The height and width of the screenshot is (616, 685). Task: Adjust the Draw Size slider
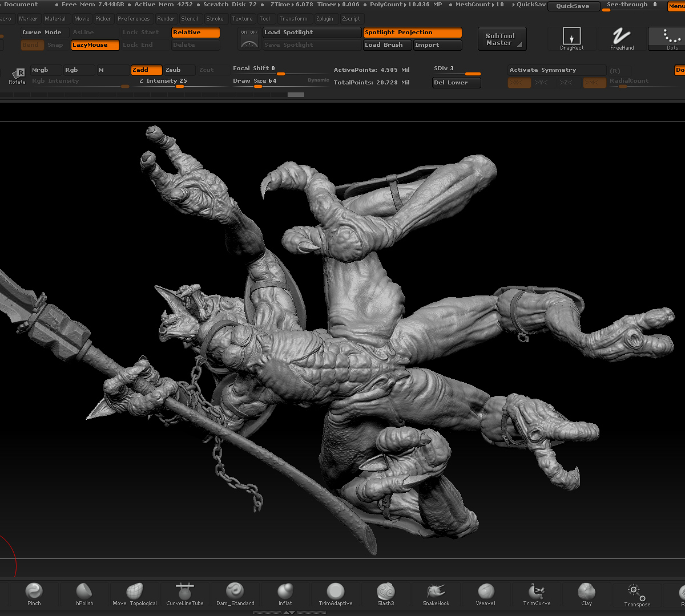[x=281, y=82]
